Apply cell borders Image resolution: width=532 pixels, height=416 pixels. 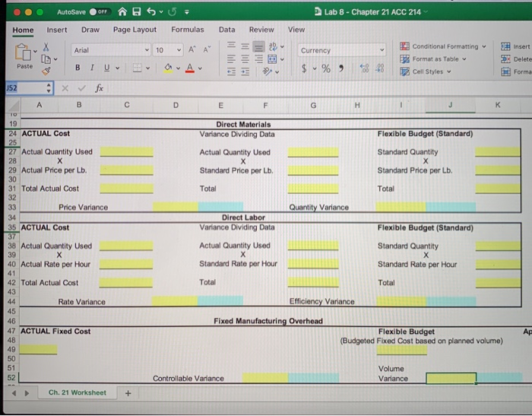[137, 68]
